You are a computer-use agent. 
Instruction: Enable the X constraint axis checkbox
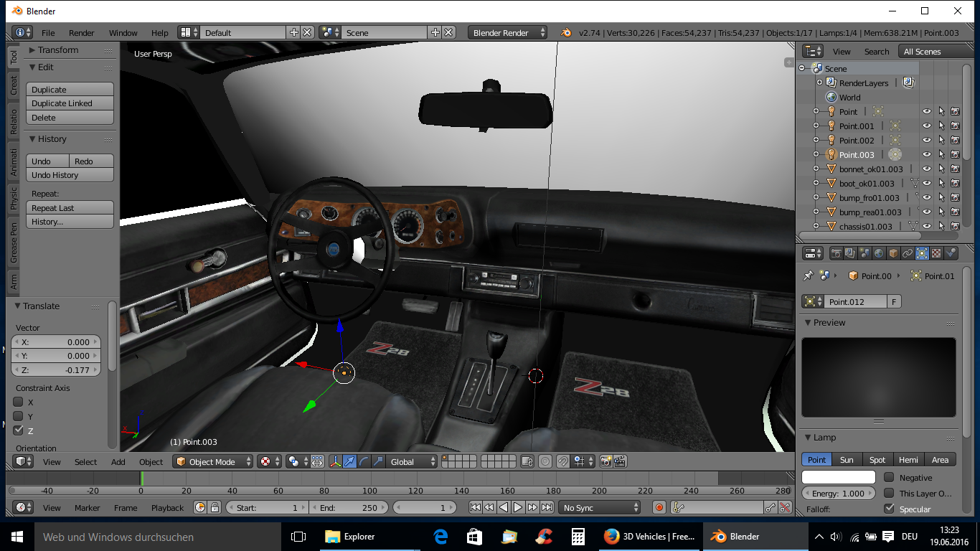pos(19,402)
